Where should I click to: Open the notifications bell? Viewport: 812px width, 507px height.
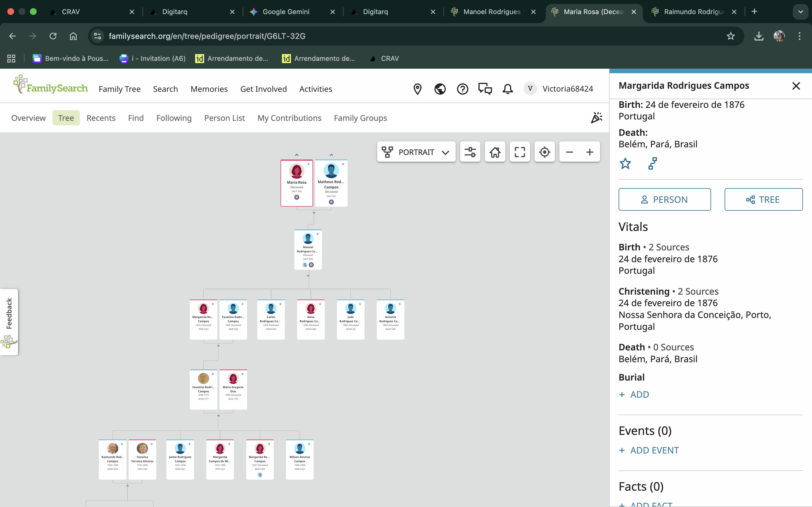coord(507,89)
